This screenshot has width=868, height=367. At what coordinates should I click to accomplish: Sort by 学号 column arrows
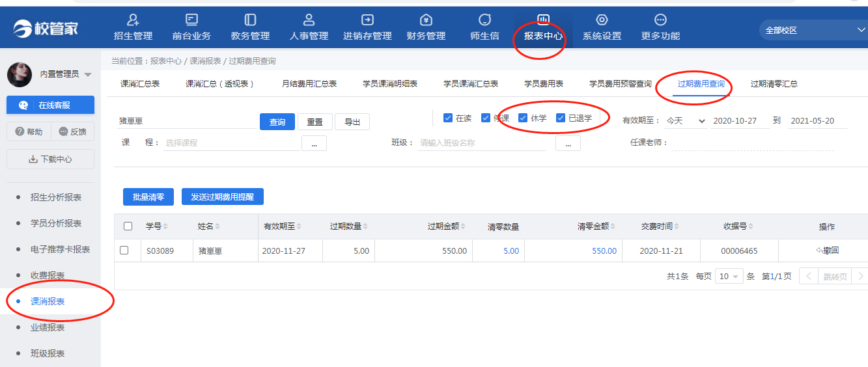(165, 226)
